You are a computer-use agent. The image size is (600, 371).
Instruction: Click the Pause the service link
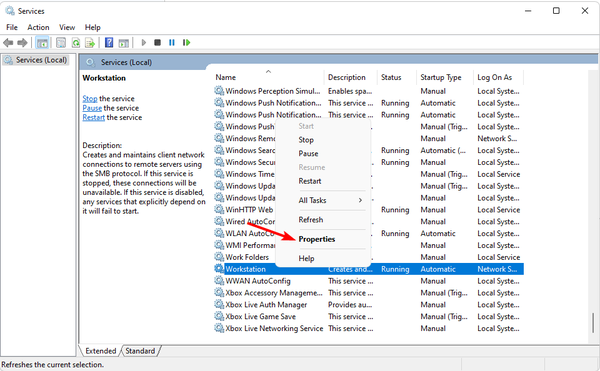click(x=92, y=108)
